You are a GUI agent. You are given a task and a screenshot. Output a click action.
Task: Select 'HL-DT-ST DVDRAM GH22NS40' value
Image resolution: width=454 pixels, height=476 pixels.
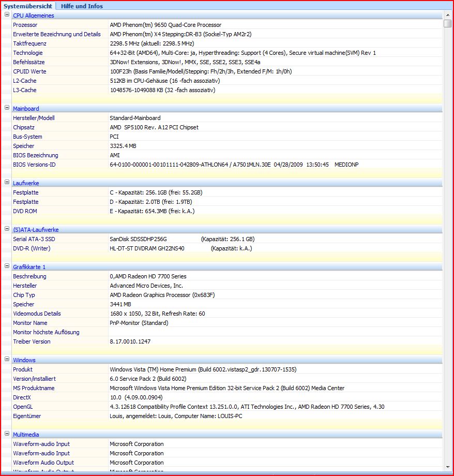click(x=147, y=248)
